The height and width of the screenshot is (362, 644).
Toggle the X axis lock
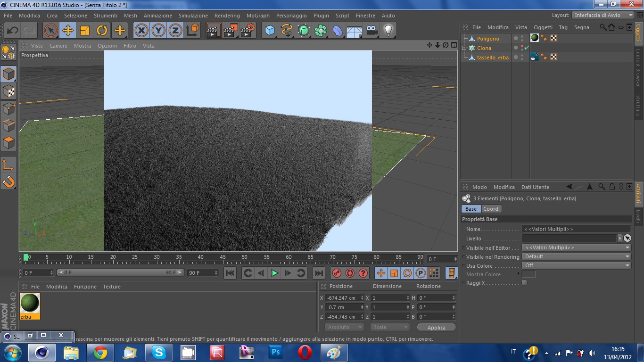[x=141, y=31]
